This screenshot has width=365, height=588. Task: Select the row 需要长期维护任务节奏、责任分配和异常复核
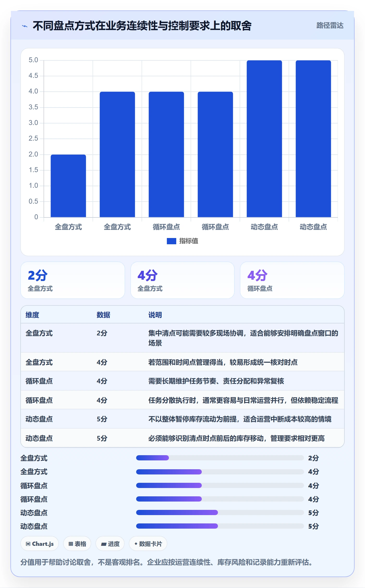click(182, 381)
